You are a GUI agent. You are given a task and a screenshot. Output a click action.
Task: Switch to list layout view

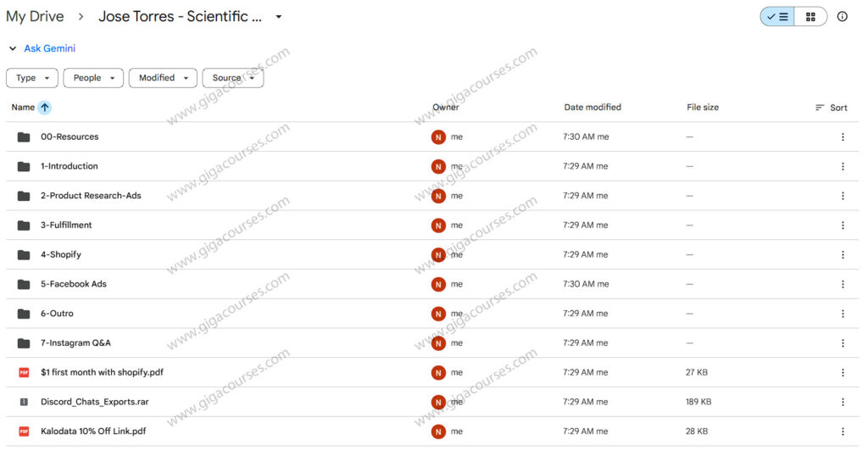pos(777,17)
